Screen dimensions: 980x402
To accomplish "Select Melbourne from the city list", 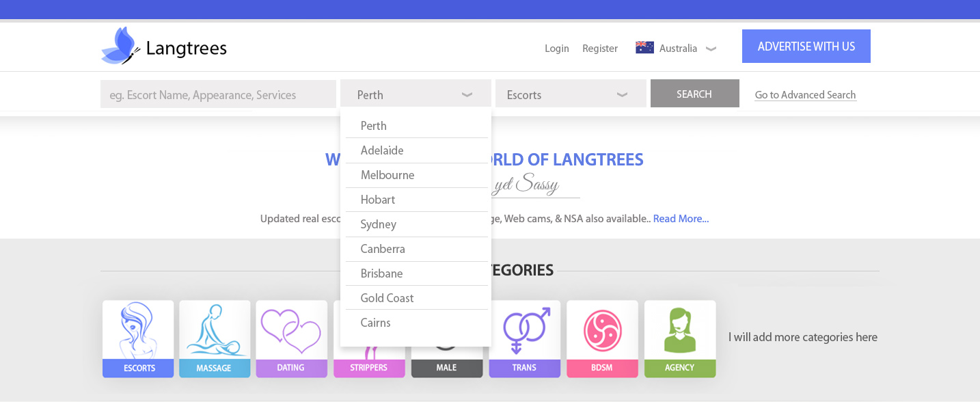I will pyautogui.click(x=387, y=175).
